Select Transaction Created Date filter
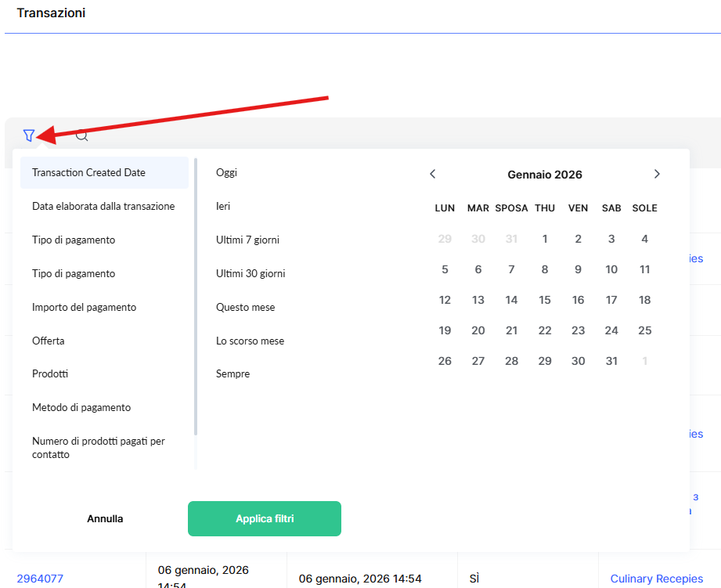This screenshot has height=588, width=721. pyautogui.click(x=88, y=173)
